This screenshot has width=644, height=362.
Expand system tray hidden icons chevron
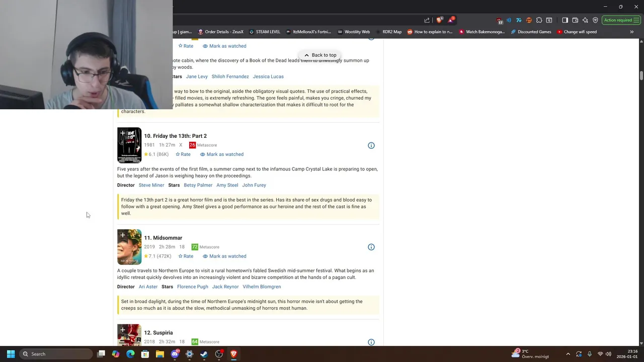click(x=568, y=354)
